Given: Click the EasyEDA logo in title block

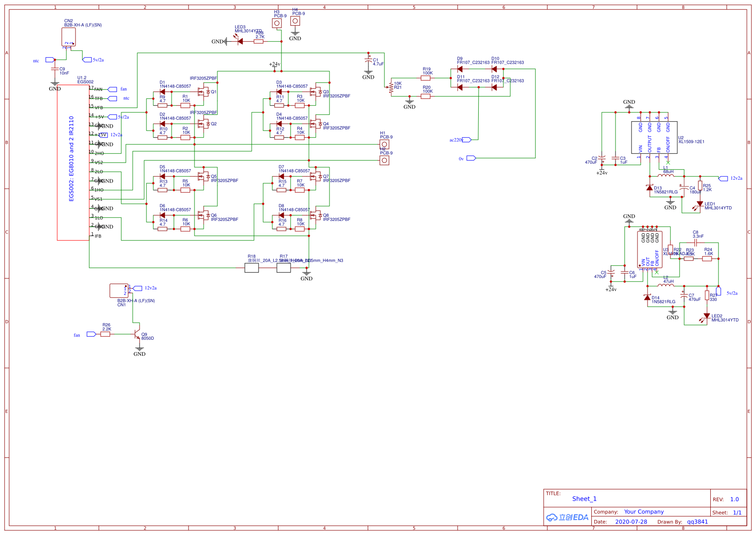Looking at the screenshot, I should pyautogui.click(x=567, y=517).
